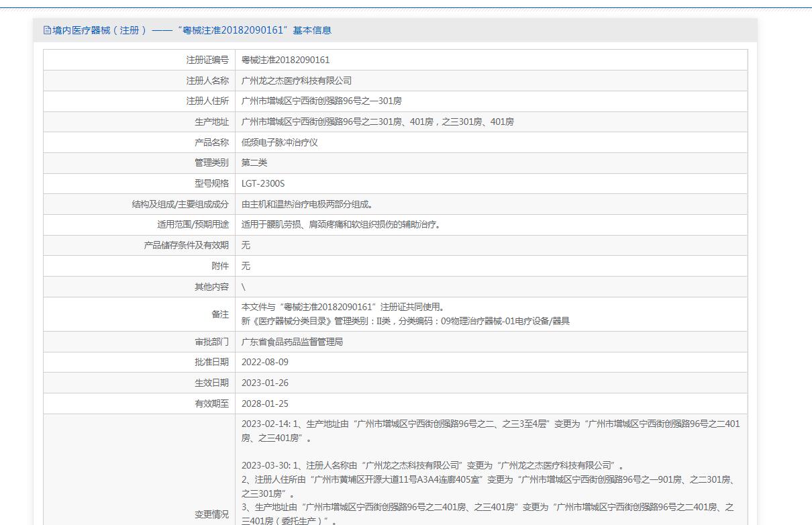Click the expiry date 2028-01-25
Screen dimensions: 812x525
coord(264,403)
